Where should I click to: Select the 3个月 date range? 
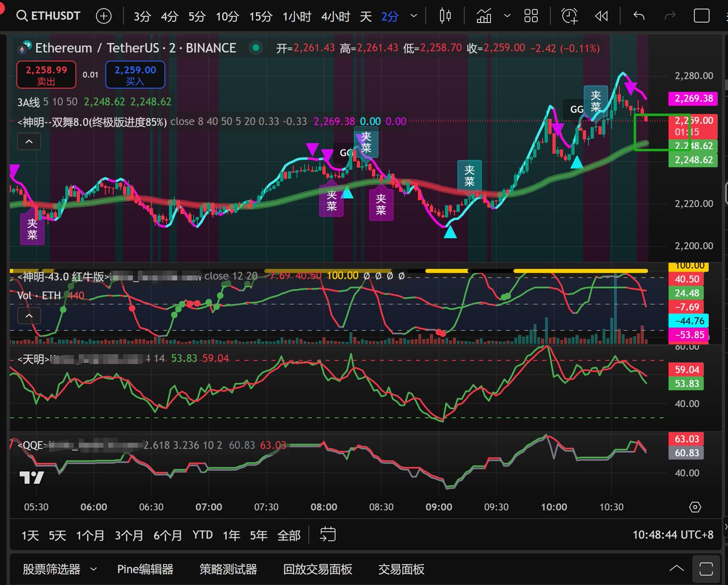(129, 535)
